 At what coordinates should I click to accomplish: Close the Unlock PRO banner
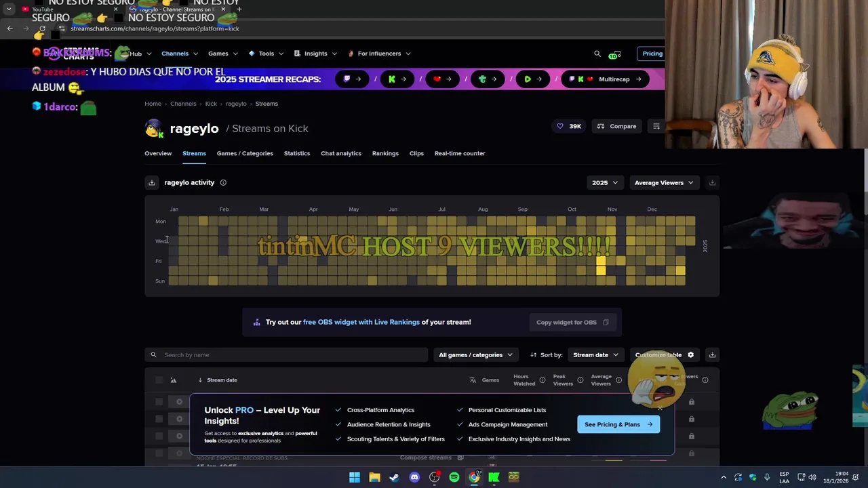click(x=660, y=408)
